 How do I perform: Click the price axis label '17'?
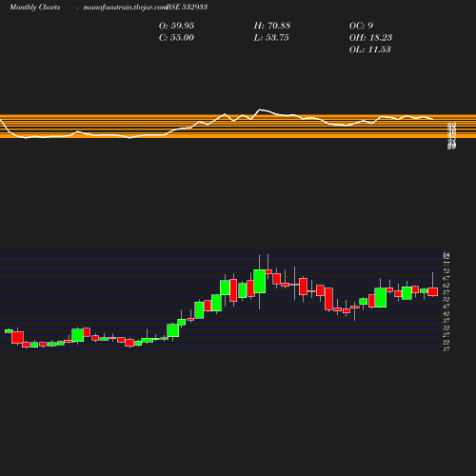click(446, 349)
